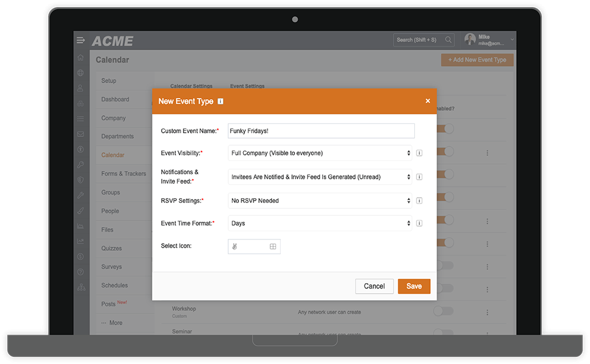
Task: Open the bulleted list icon in the rail
Action: pyautogui.click(x=80, y=119)
